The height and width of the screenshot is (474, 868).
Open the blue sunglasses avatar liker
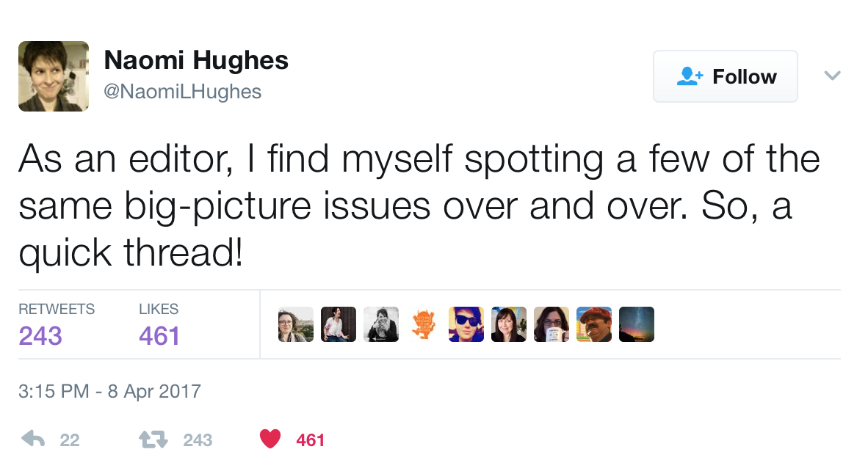click(466, 324)
